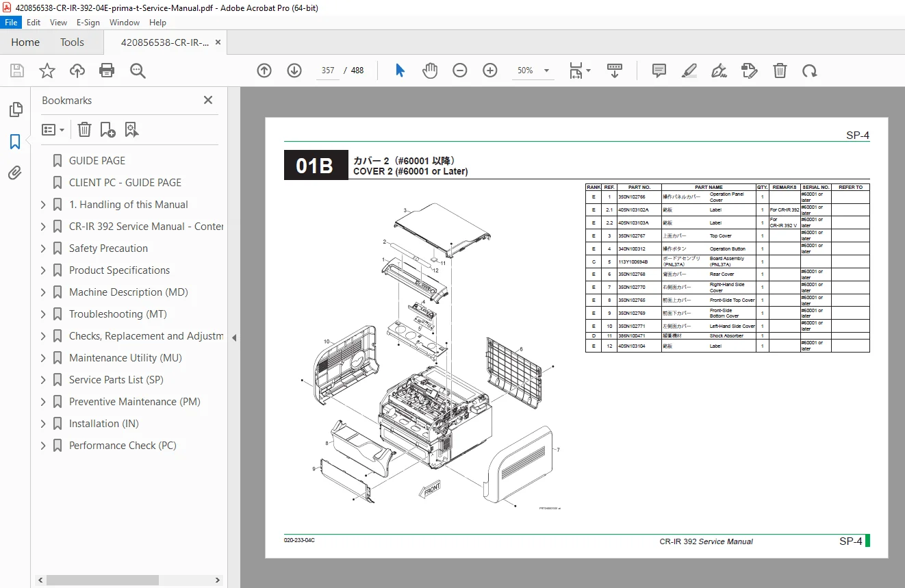Open the Service Parts List (SP) bookmark
This screenshot has height=588, width=905.
[116, 380]
